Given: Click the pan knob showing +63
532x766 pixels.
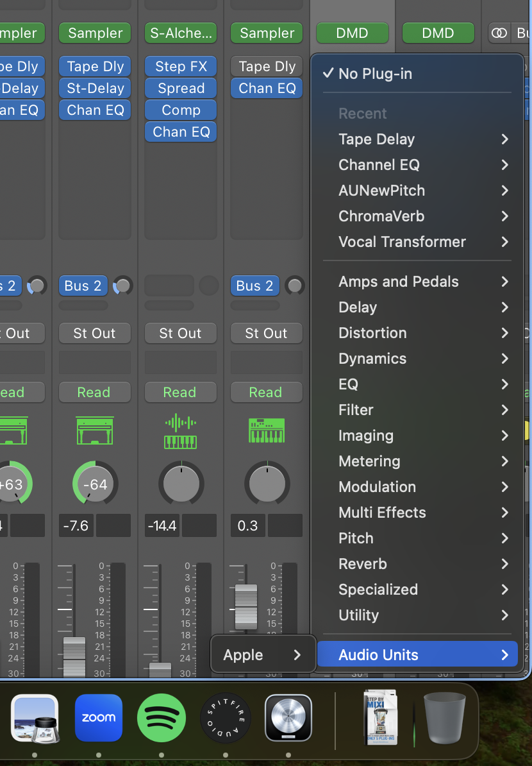Looking at the screenshot, I should (12, 484).
